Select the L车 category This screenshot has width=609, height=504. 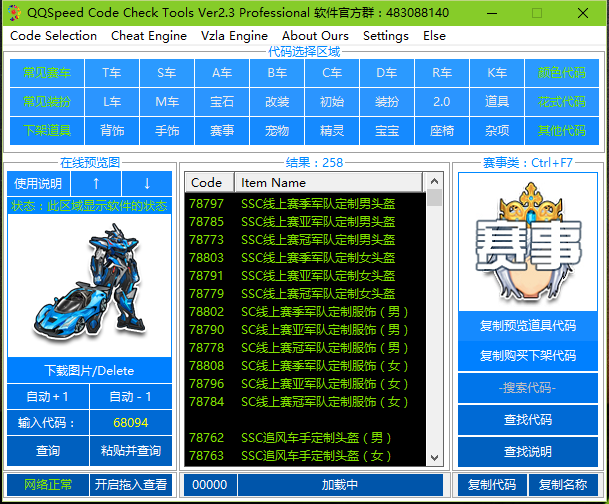click(x=112, y=102)
